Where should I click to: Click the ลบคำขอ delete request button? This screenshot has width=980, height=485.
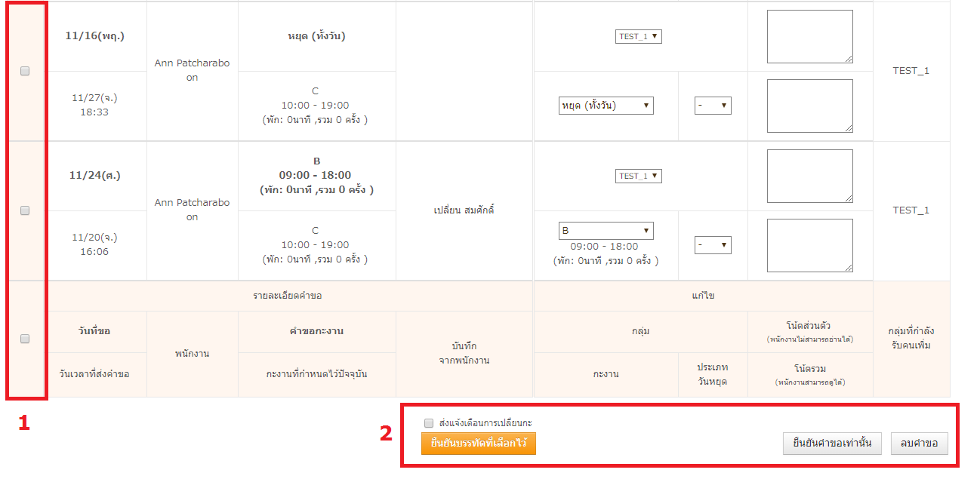pos(919,444)
